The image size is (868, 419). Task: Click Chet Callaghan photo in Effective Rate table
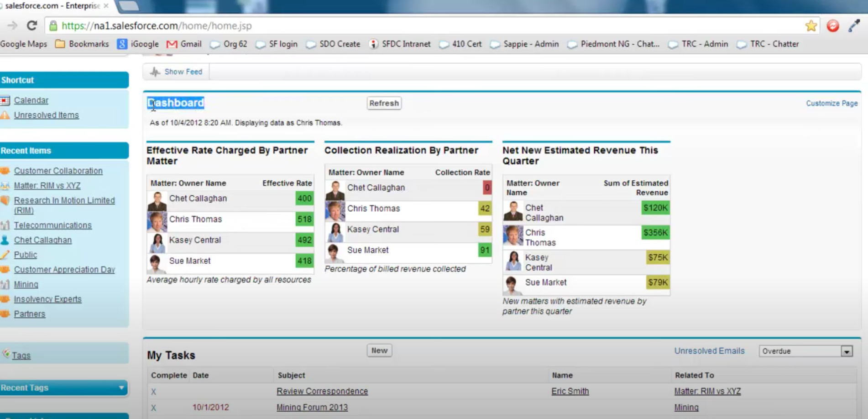157,201
